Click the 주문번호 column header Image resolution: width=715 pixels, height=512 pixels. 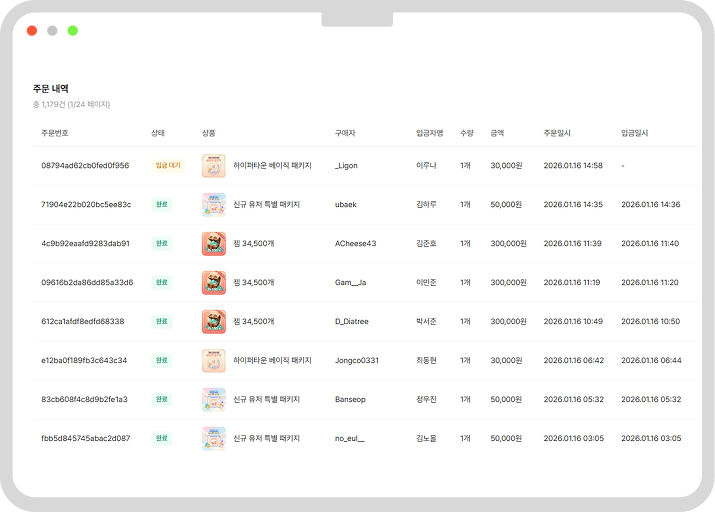pyautogui.click(x=55, y=132)
